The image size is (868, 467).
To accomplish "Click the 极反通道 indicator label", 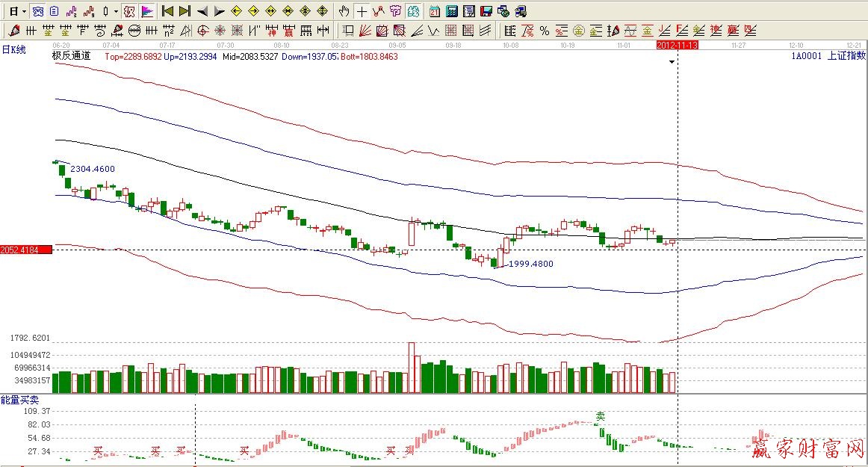I will coord(71,56).
